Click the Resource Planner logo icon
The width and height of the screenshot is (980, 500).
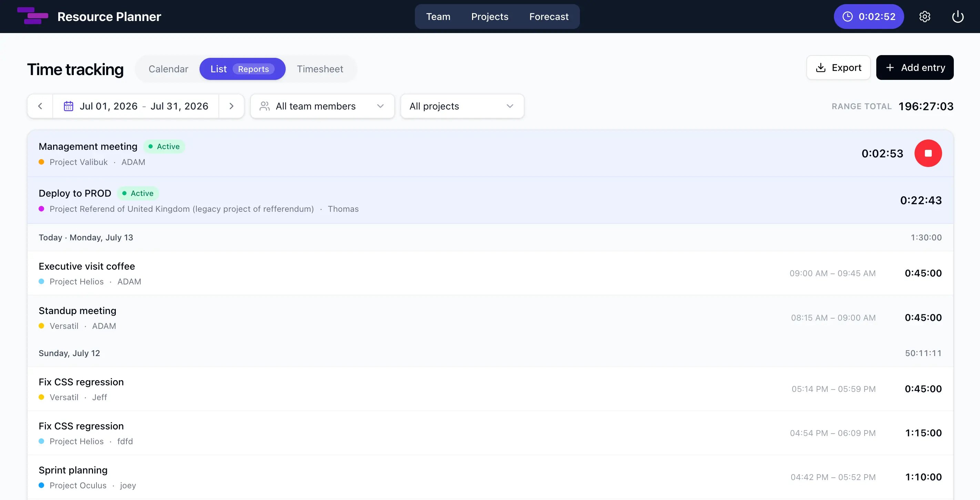tap(33, 16)
